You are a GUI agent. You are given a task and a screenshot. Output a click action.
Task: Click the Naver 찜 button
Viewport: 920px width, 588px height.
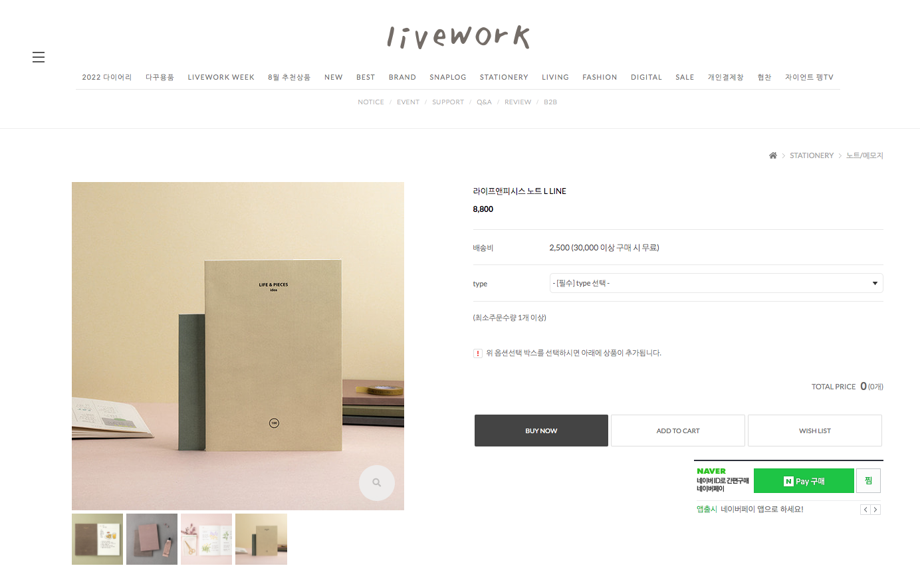point(869,481)
